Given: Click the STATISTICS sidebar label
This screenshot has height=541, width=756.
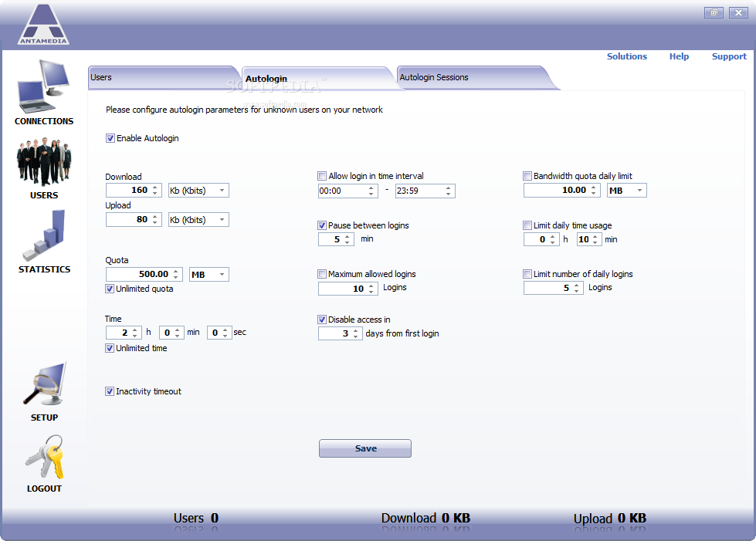Looking at the screenshot, I should 44,269.
